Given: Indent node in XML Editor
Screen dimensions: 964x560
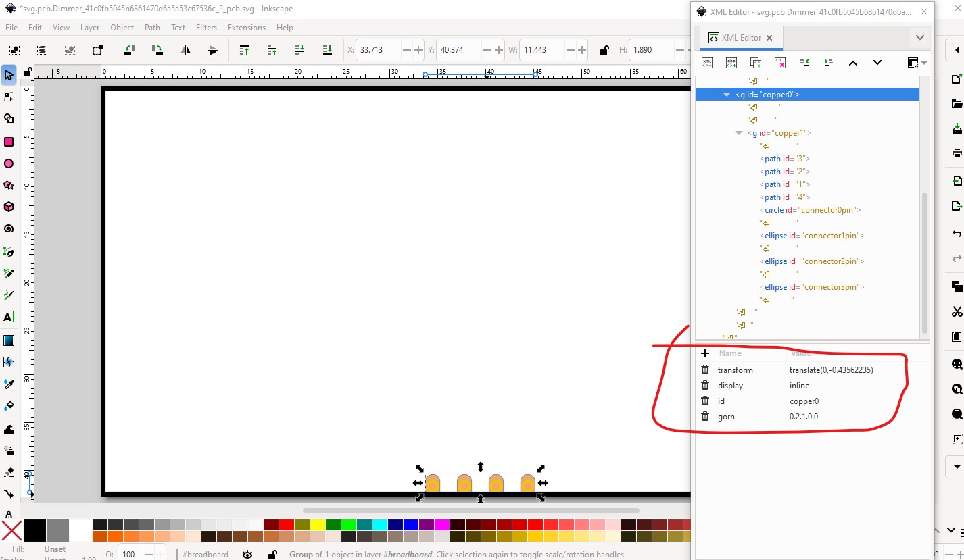Looking at the screenshot, I should (829, 63).
